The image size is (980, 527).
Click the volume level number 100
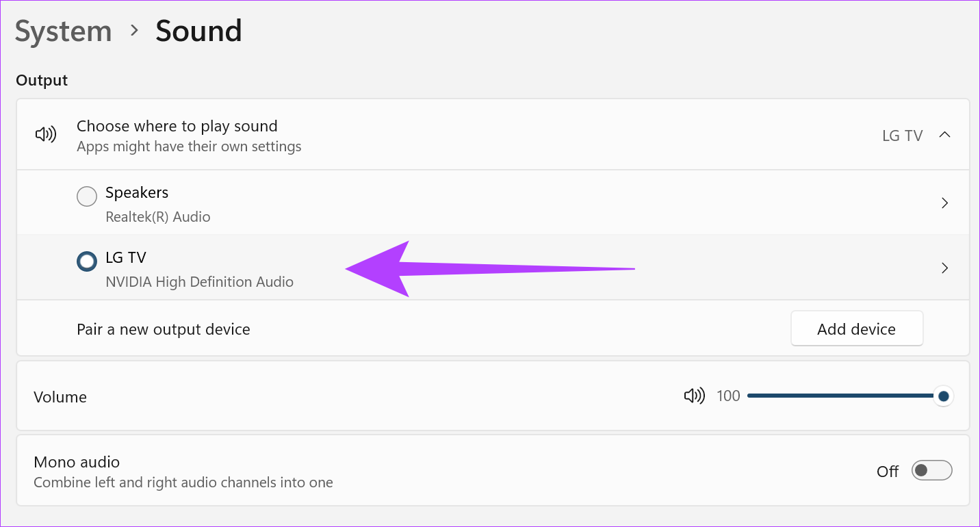728,396
